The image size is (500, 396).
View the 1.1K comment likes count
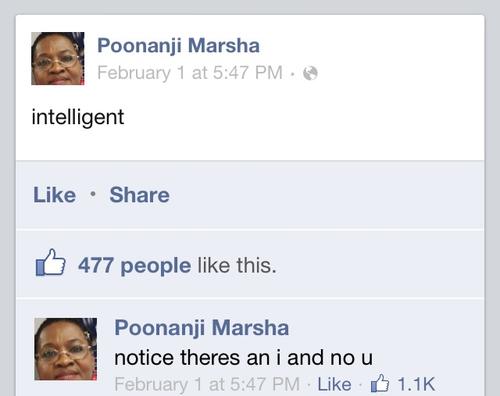(x=417, y=384)
